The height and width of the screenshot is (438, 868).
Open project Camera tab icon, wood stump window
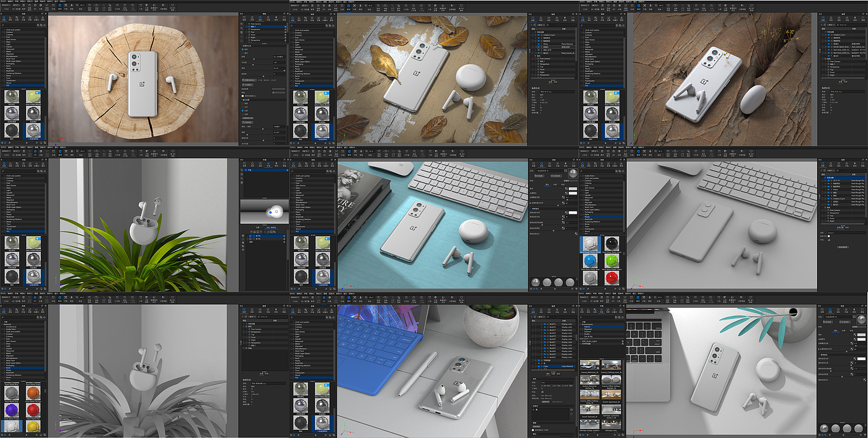coord(260,18)
